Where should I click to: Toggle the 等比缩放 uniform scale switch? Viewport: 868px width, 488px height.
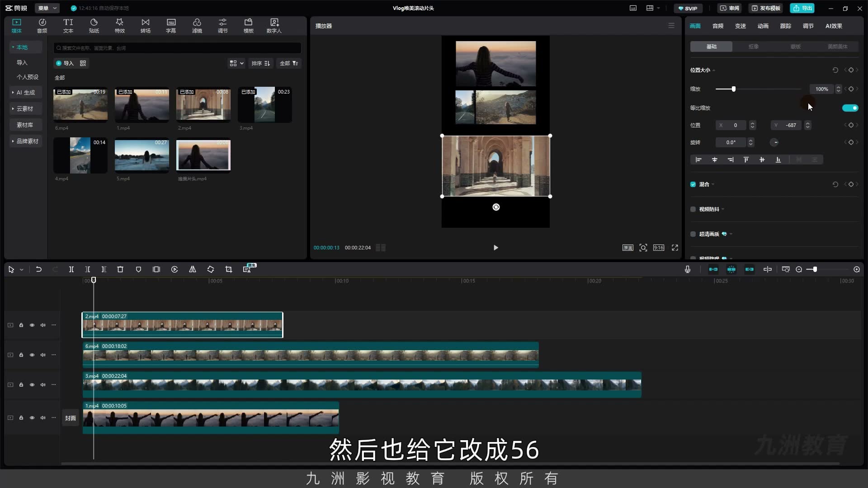[850, 108]
